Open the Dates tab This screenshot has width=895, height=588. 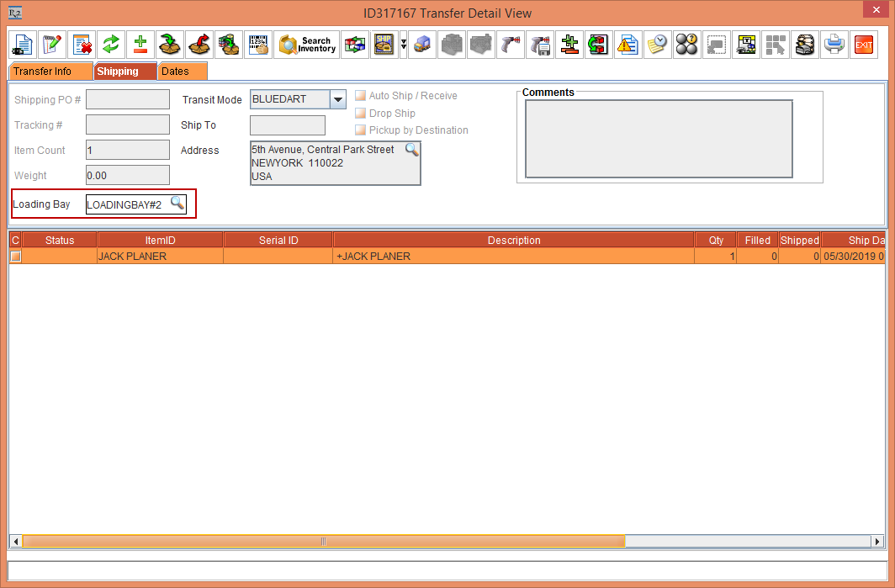tap(175, 72)
